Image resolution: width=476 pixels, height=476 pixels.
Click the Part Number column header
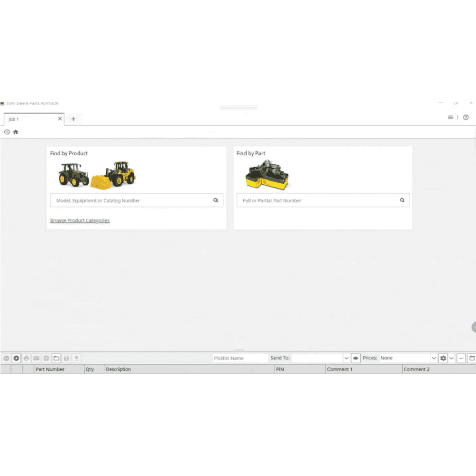(x=59, y=369)
